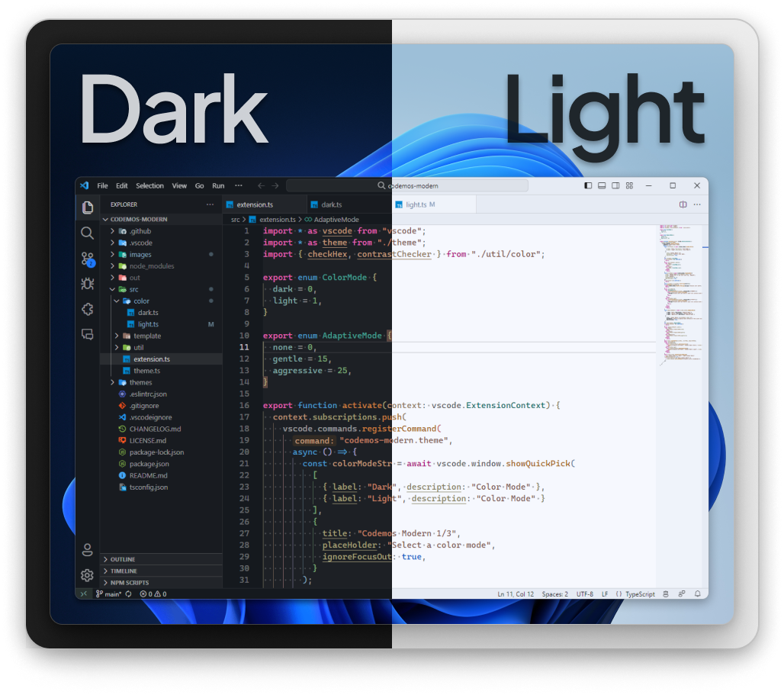Toggle secondary side bar visibility

pyautogui.click(x=615, y=185)
